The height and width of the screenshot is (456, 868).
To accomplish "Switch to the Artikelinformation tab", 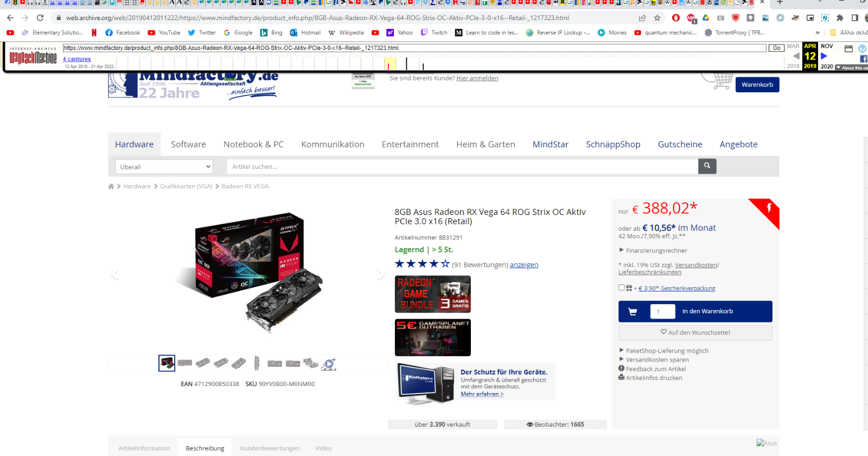I will (x=144, y=448).
